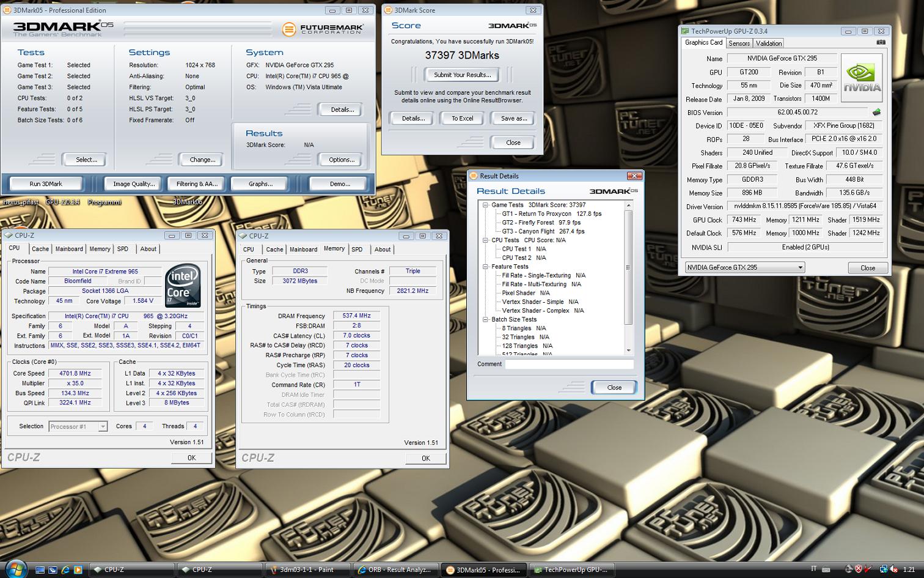The width and height of the screenshot is (924, 578).
Task: Switch to ORB - Result Analyzer taskbar item
Action: point(396,569)
